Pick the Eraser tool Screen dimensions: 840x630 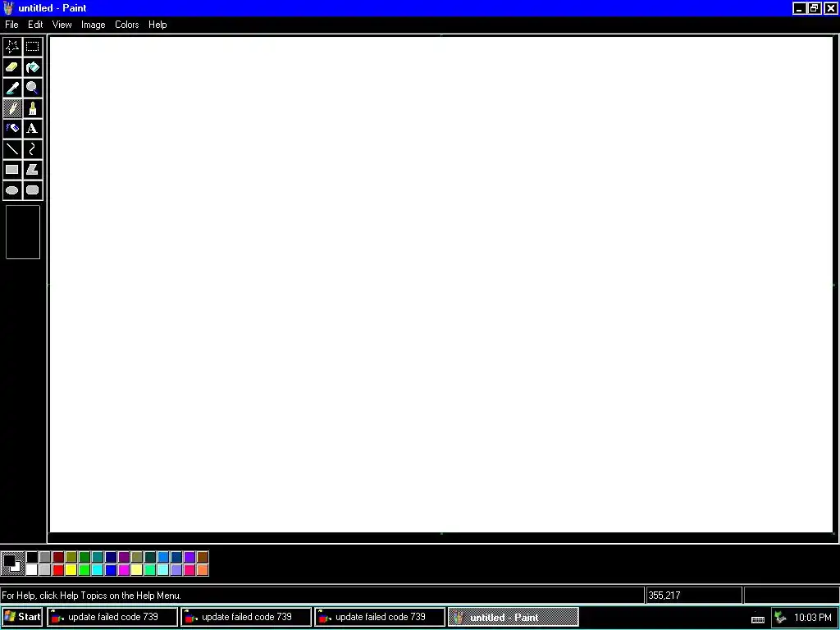coord(12,67)
